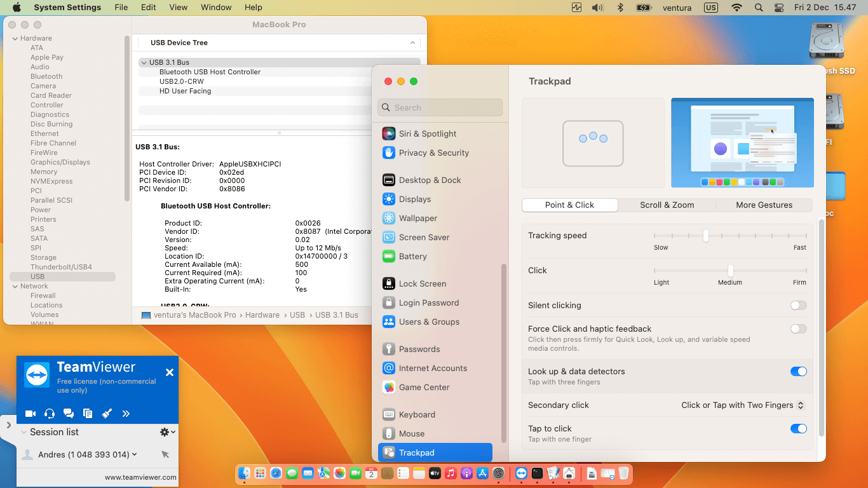Click the desktop demo video preview
This screenshot has height=488, width=868.
(x=742, y=143)
